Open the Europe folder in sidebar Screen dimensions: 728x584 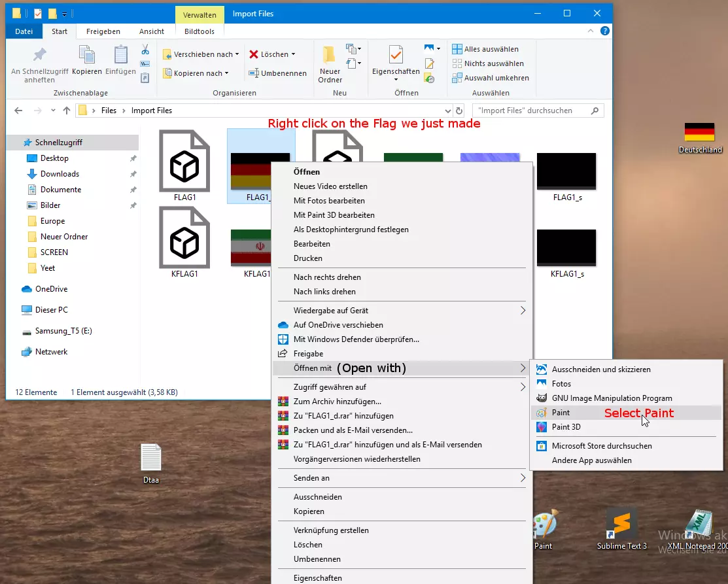click(52, 221)
